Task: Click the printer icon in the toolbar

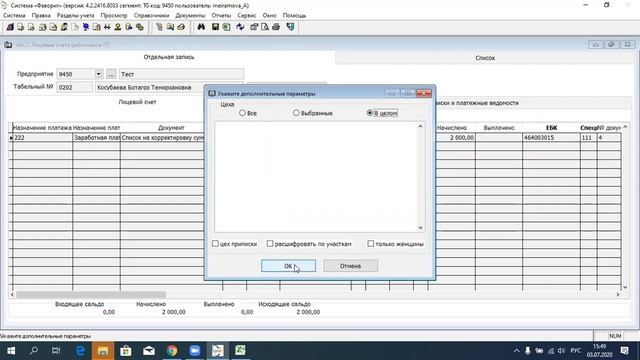Action: pyautogui.click(x=276, y=27)
